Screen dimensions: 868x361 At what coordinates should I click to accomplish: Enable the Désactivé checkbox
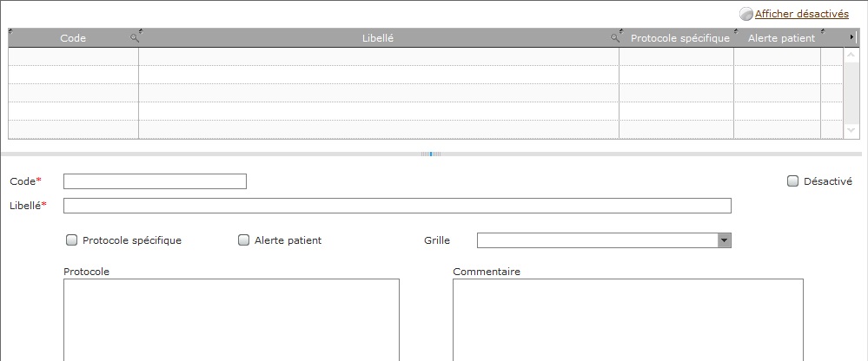(x=792, y=181)
